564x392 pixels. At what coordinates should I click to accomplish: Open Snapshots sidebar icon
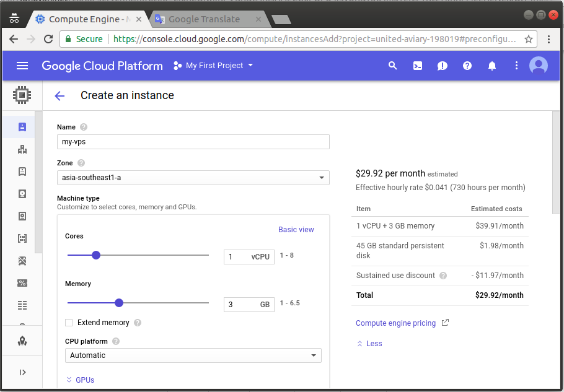pos(22,216)
